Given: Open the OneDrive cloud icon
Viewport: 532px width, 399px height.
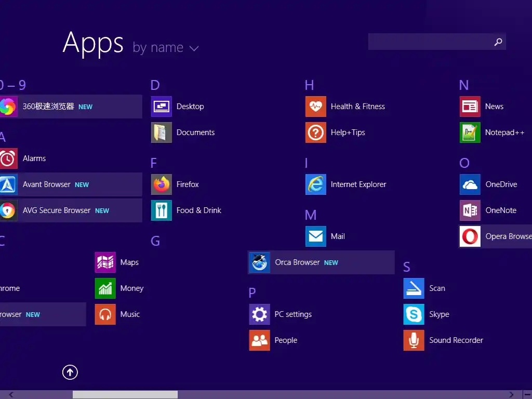Looking at the screenshot, I should pos(470,184).
